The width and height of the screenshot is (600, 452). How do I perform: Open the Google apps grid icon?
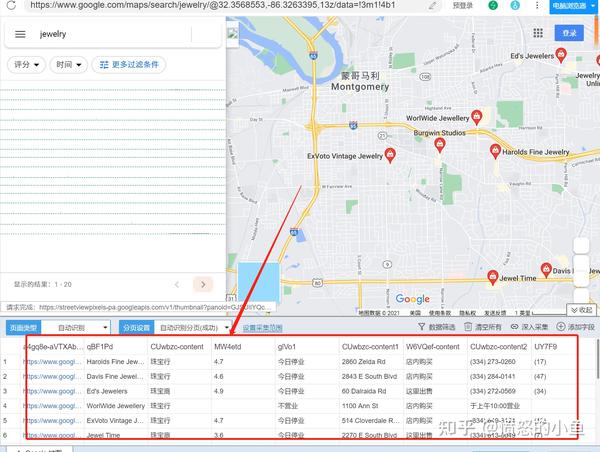[538, 33]
